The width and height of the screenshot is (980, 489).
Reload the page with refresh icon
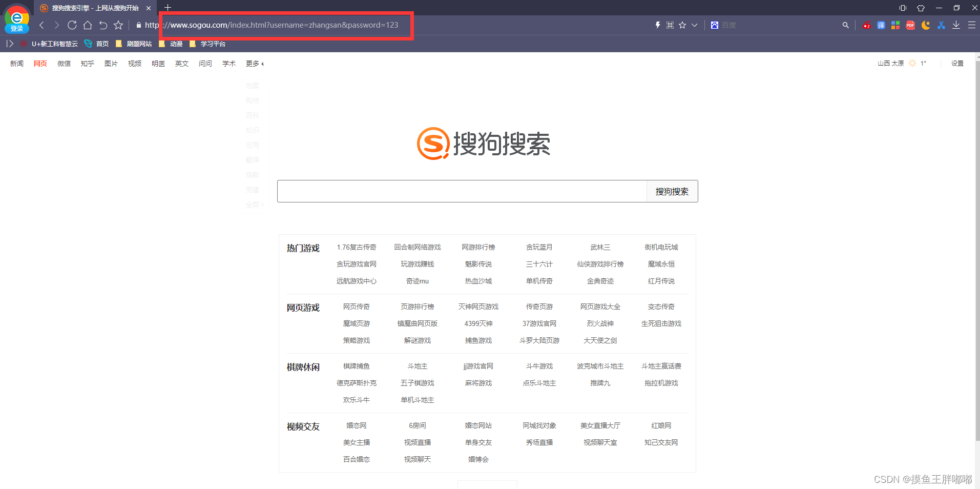[x=72, y=25]
